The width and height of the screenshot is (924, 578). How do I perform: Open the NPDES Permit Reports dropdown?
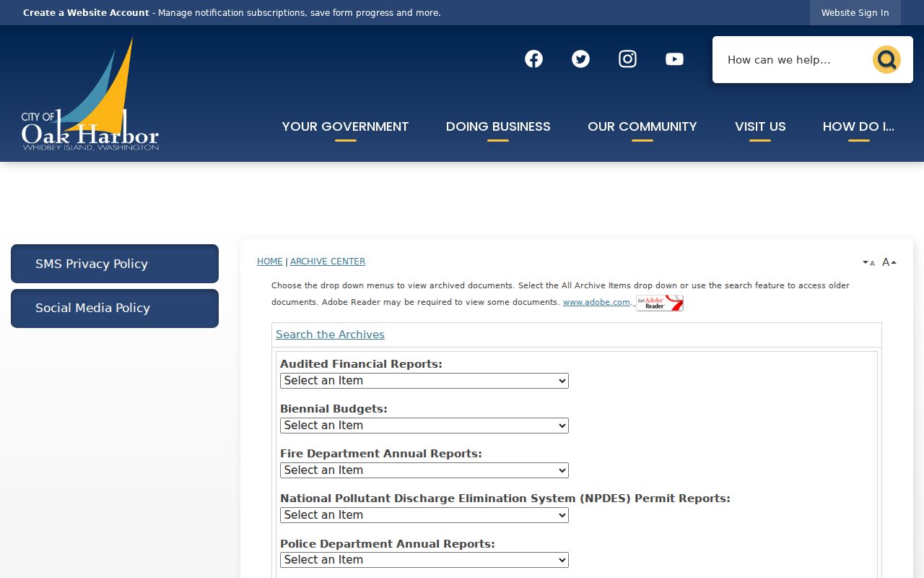[424, 515]
